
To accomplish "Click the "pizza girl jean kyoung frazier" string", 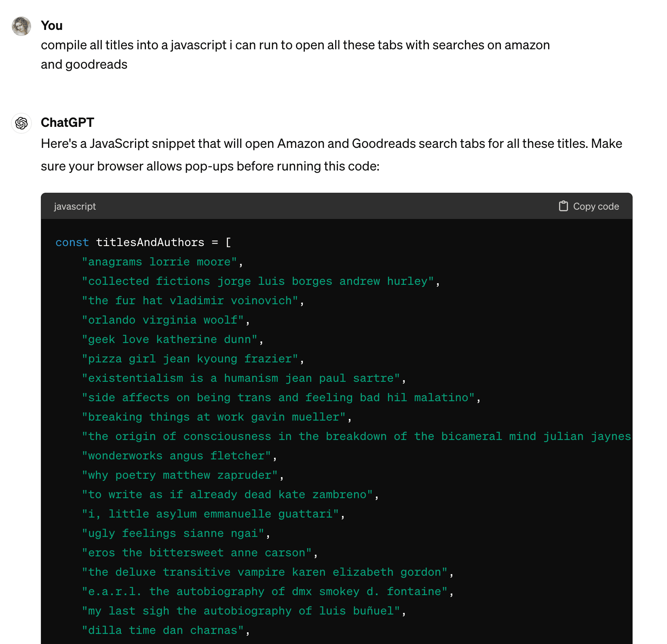I will click(x=190, y=359).
